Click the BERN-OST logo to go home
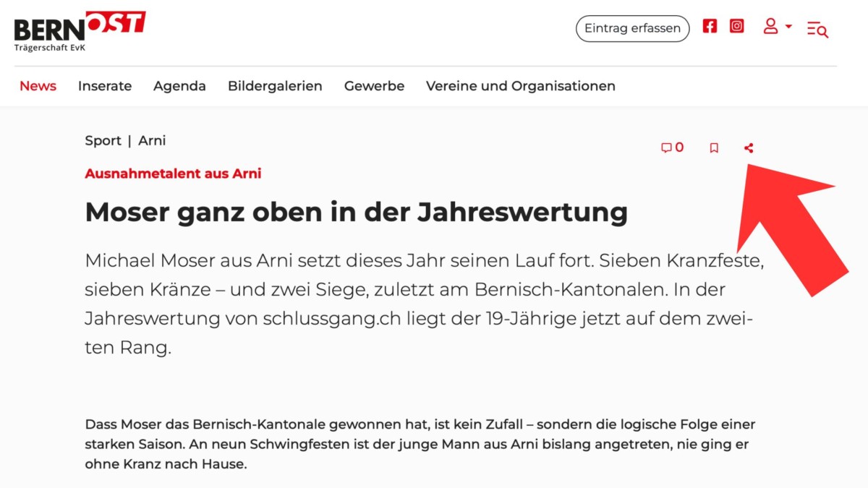Viewport: 868px width, 488px height. click(80, 29)
